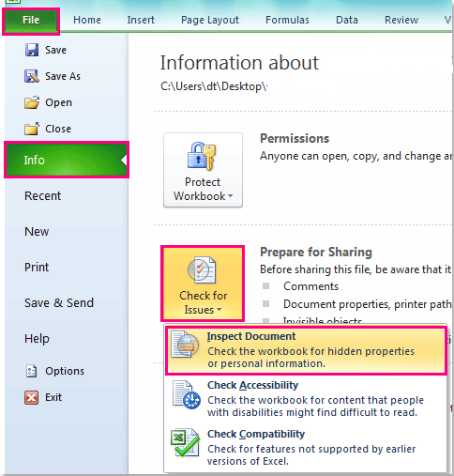Switch to the Formulas ribbon tab

point(287,21)
